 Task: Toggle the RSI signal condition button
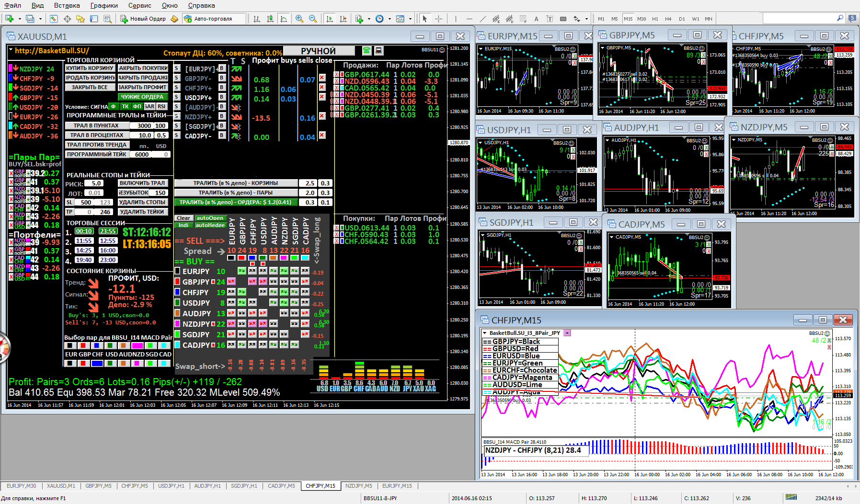click(161, 106)
